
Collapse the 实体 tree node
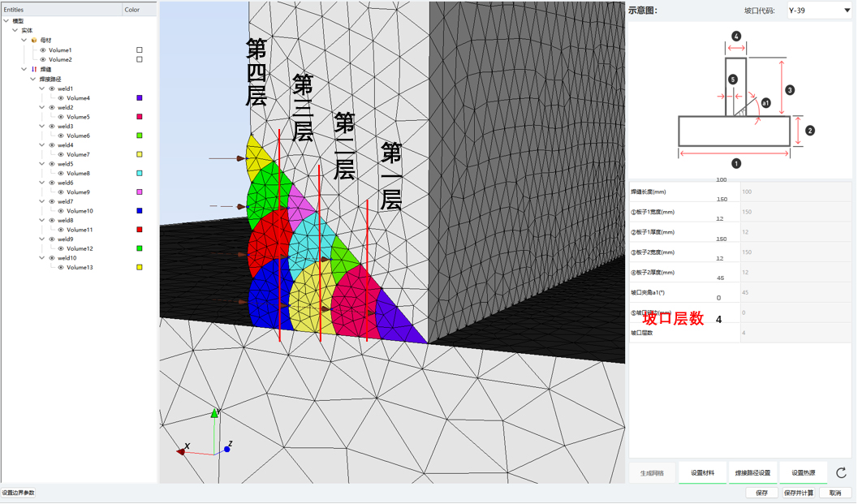click(x=15, y=30)
